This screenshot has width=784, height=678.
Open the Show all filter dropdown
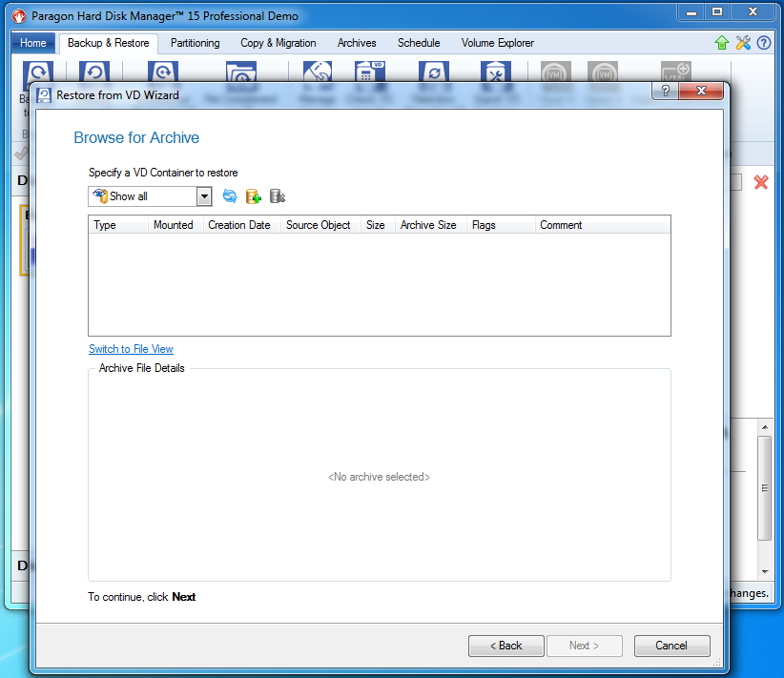tap(203, 195)
